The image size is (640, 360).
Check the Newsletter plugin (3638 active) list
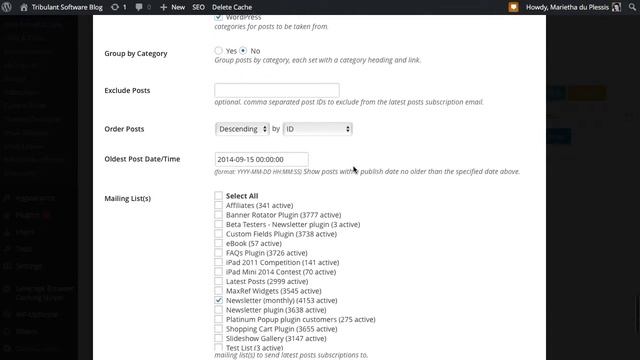pos(219,310)
